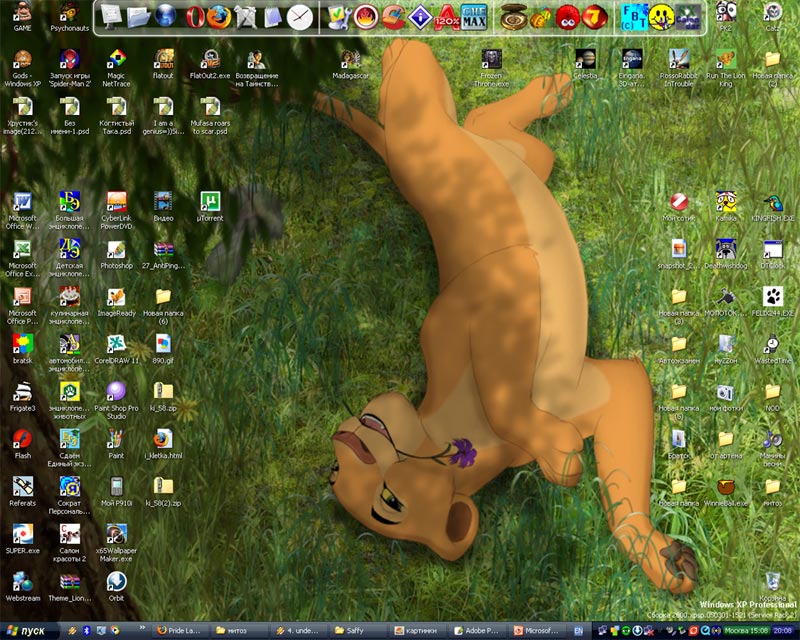This screenshot has width=800, height=640.
Task: Open the Celestia desktop icon
Action: (585, 58)
